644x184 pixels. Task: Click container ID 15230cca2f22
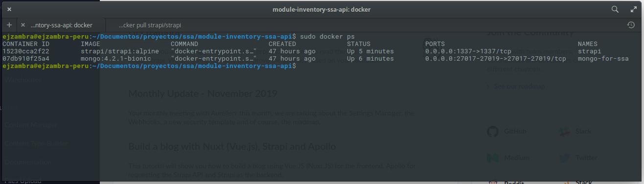(26, 51)
